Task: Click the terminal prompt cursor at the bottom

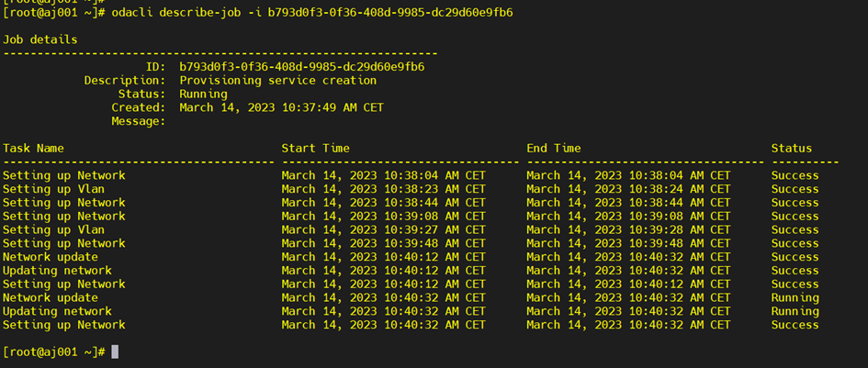Action: pyautogui.click(x=115, y=352)
